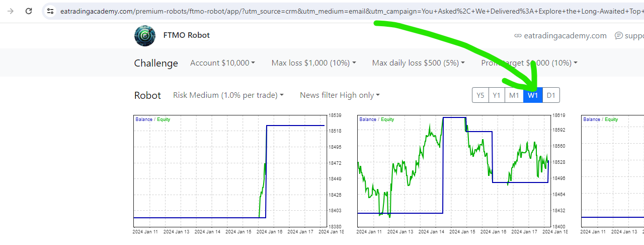Reload the page with the refresh icon
This screenshot has width=644, height=245.
(x=29, y=11)
